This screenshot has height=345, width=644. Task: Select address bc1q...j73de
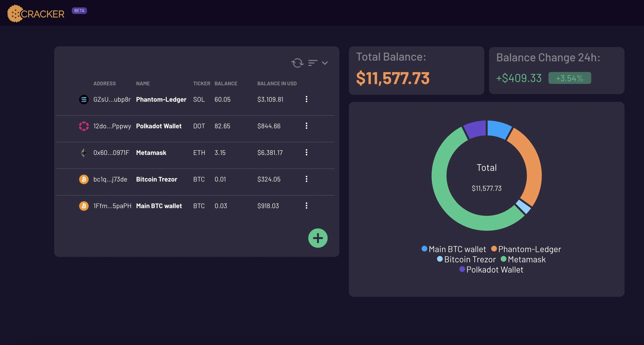(110, 179)
